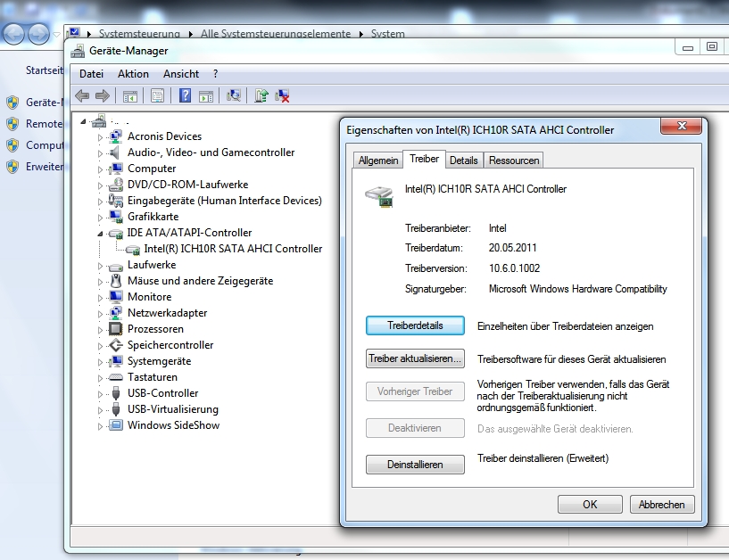This screenshot has width=729, height=560.
Task: Close the Eigenschaften properties dialog
Action: click(x=682, y=126)
